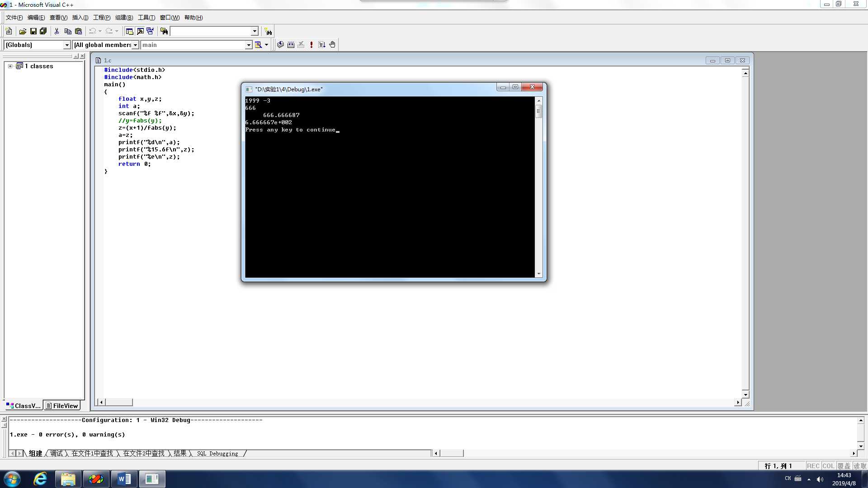Open the Redo history dropdown arrow

pyautogui.click(x=117, y=31)
